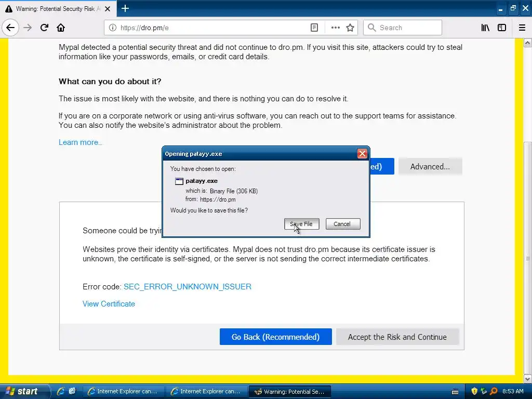This screenshot has height=399, width=532.
Task: Switch to second Internet Explorer can... taskbar window
Action: (207, 391)
